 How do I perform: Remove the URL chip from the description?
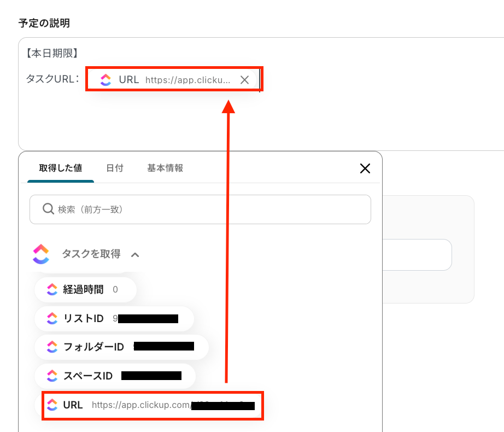point(244,80)
